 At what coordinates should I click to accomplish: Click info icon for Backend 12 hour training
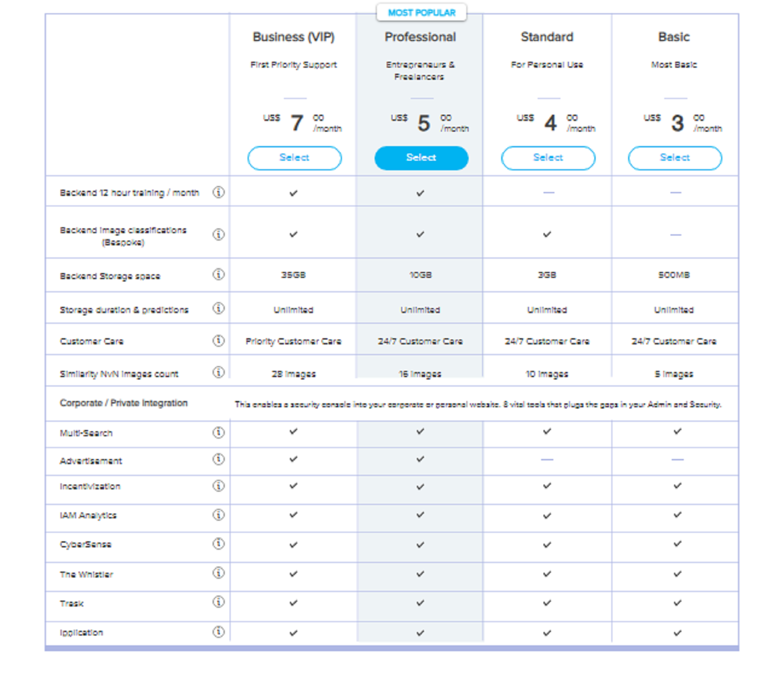click(x=218, y=192)
